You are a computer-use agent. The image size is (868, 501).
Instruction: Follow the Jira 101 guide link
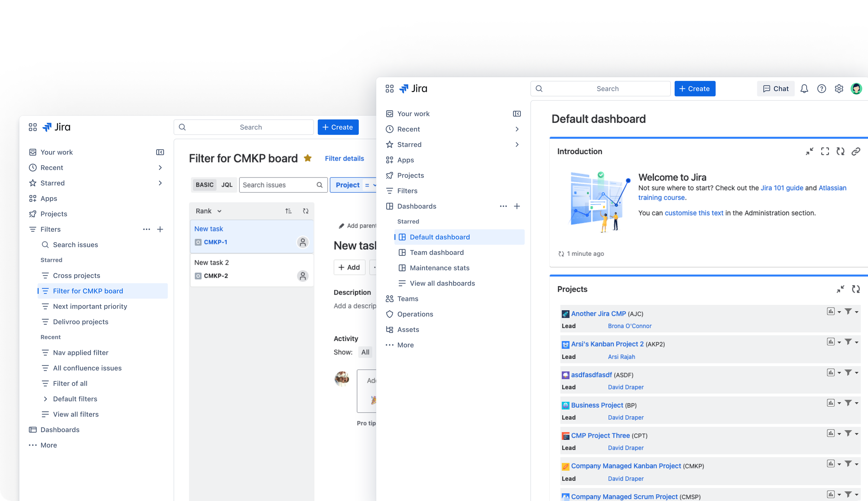click(782, 188)
